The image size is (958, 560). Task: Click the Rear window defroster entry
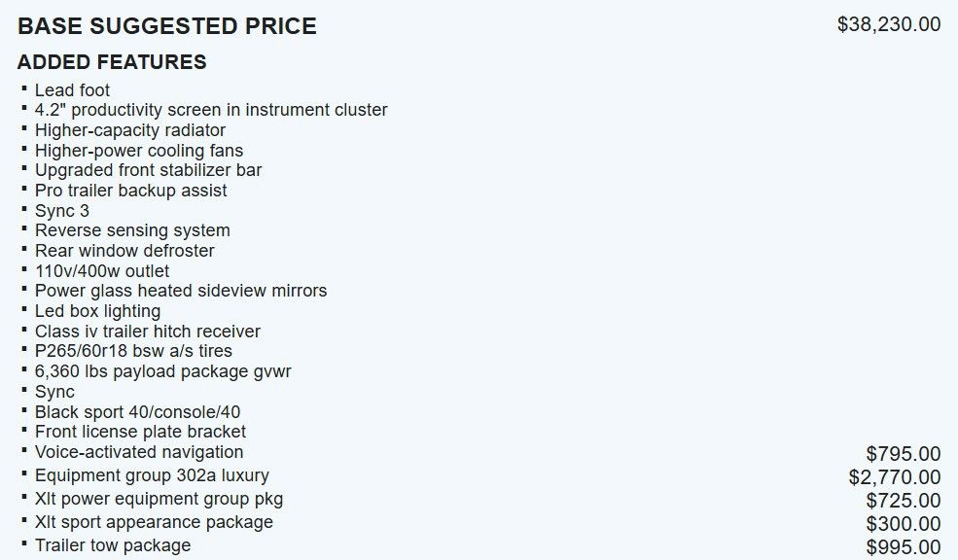click(124, 251)
